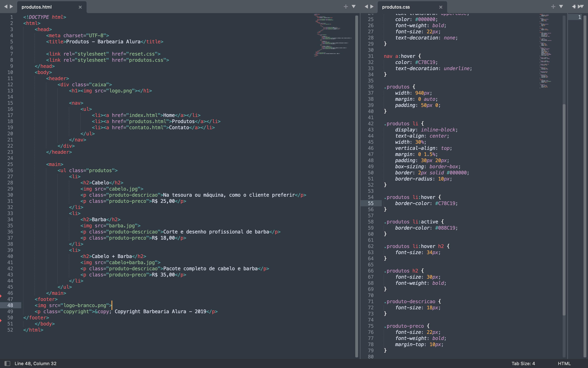Image resolution: width=588 pixels, height=368 pixels.
Task: Click the src="logo-branco.png" attribute
Action: (79, 305)
